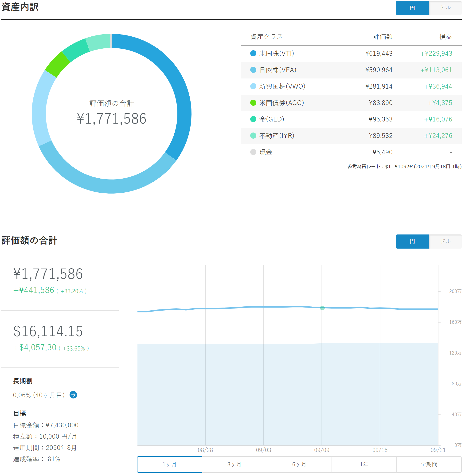Viewport: 469px width, 476px height.
Task: Select 円 in 評価額の合計 currency toggle
Action: pos(413,242)
